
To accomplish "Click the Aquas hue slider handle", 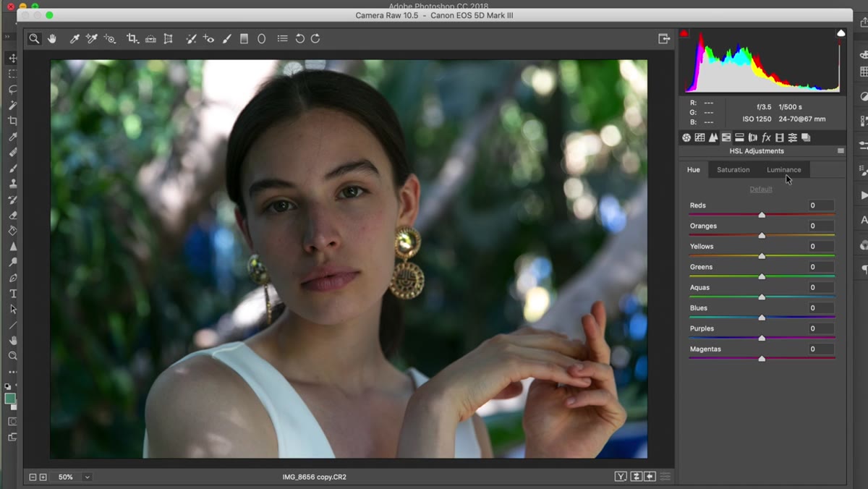I will tap(762, 297).
